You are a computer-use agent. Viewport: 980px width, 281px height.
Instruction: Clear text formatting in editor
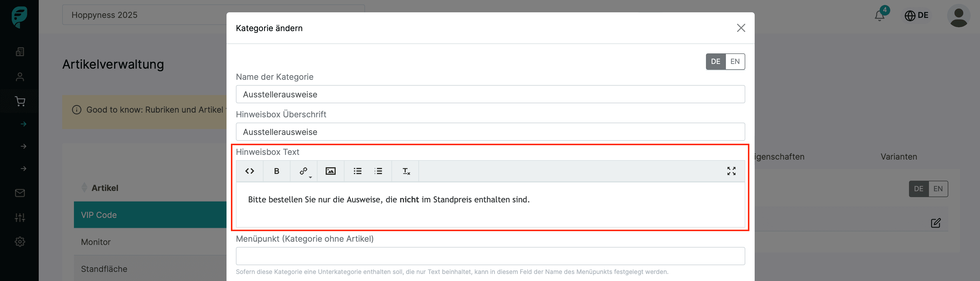(x=406, y=171)
